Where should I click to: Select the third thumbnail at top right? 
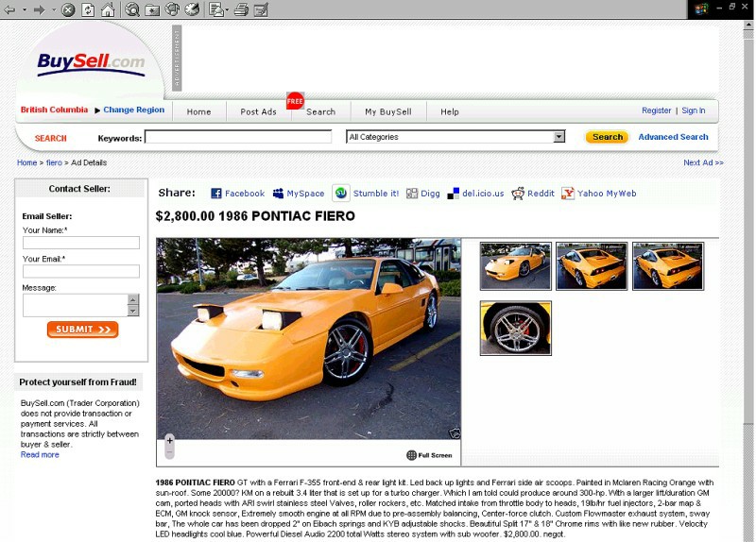point(668,266)
